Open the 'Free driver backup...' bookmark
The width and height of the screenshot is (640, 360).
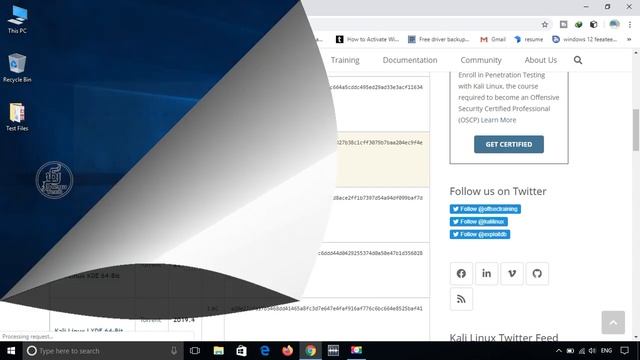tap(439, 39)
